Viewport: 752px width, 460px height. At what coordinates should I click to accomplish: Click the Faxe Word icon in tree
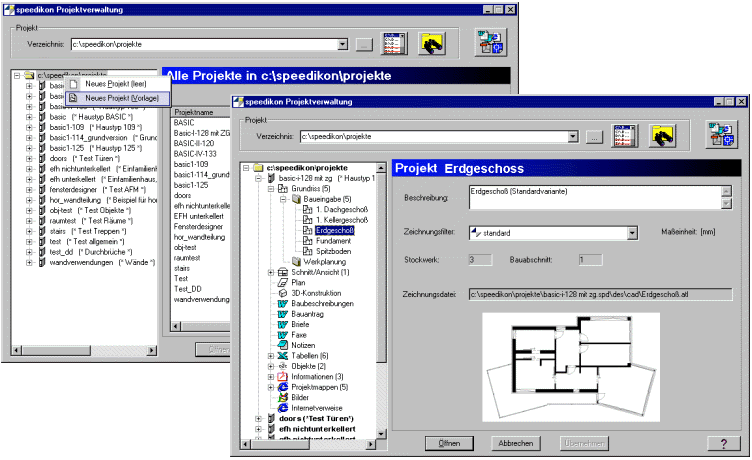tap(282, 335)
